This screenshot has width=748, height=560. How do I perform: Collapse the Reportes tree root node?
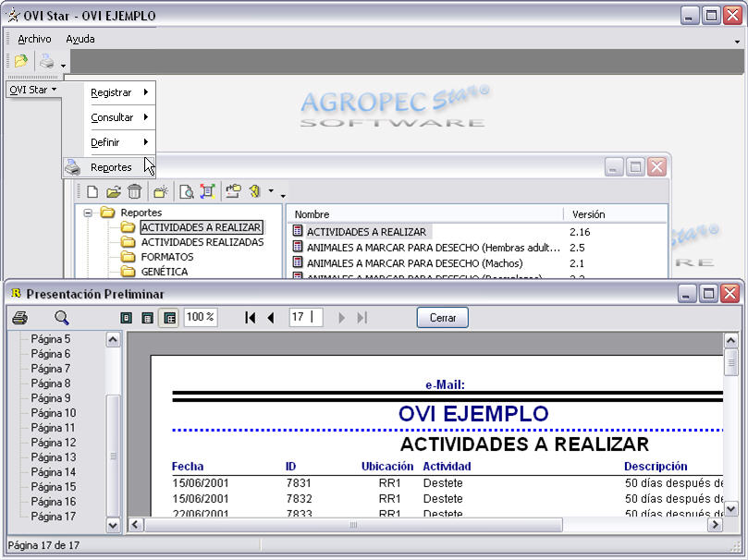click(x=88, y=213)
